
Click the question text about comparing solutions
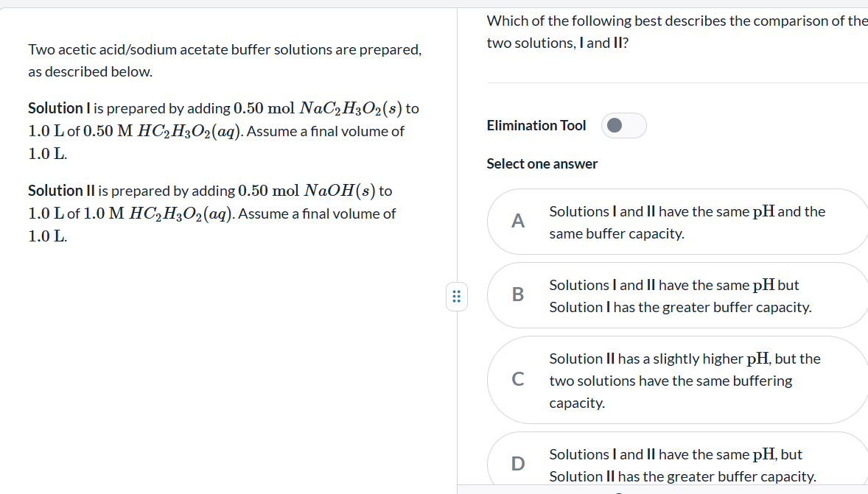[x=663, y=31]
